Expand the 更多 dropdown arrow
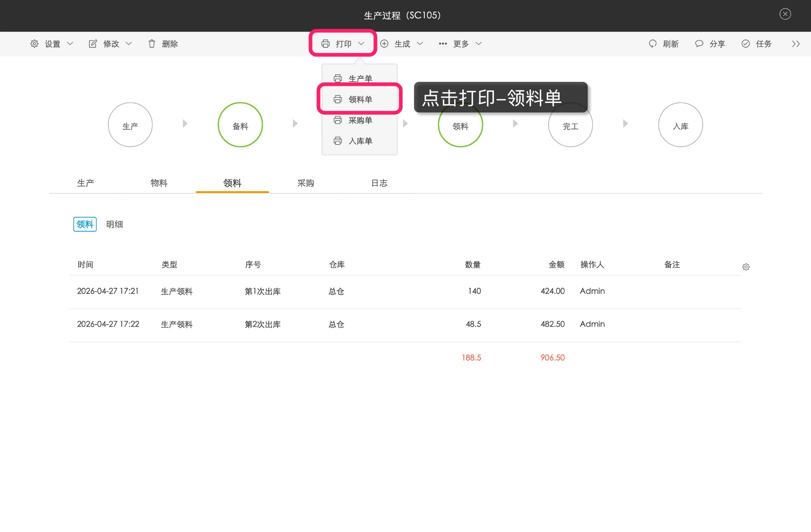811x532 pixels. pyautogui.click(x=478, y=43)
